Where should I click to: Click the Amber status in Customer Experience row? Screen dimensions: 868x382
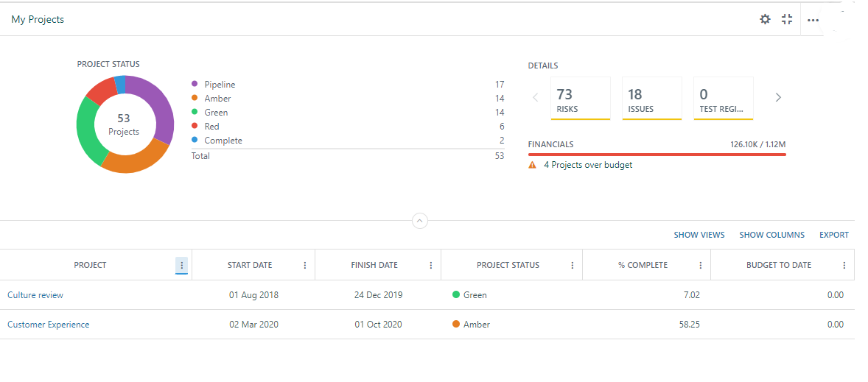click(471, 325)
